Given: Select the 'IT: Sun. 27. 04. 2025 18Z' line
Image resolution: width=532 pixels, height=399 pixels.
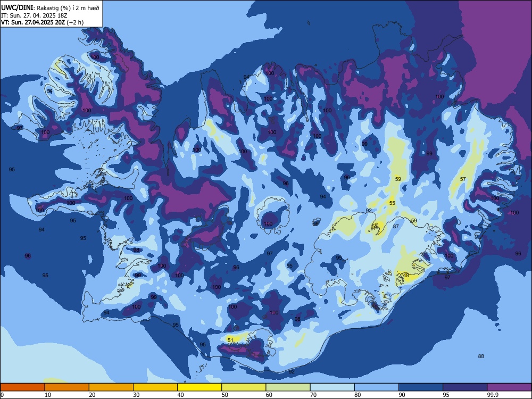Looking at the screenshot, I should point(34,15).
